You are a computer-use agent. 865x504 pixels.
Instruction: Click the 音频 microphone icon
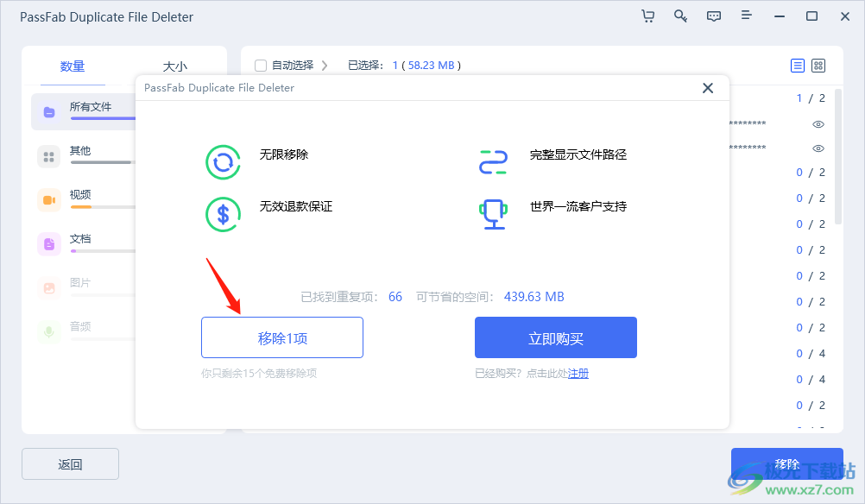[x=48, y=332]
